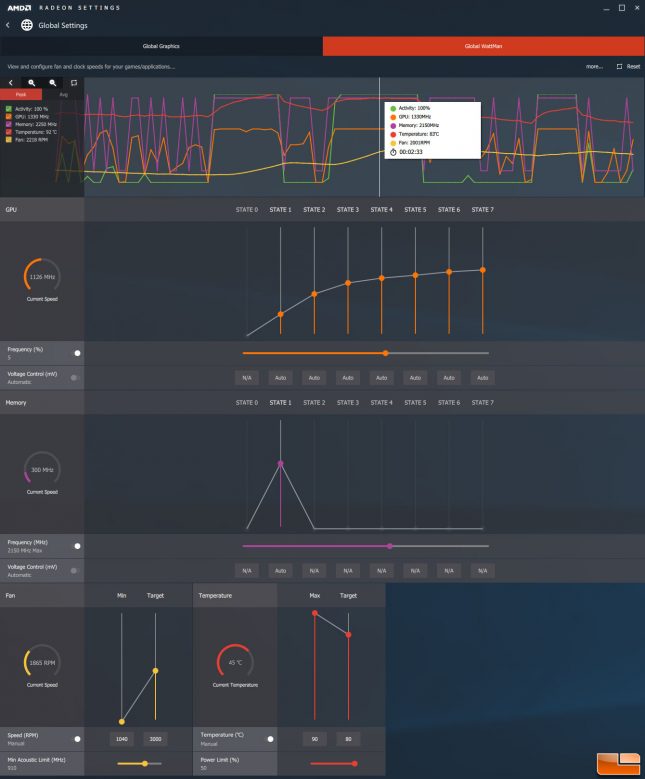Viewport: 645px width, 779px height.
Task: Click the Fan Current Speed gauge
Action: 42,662
